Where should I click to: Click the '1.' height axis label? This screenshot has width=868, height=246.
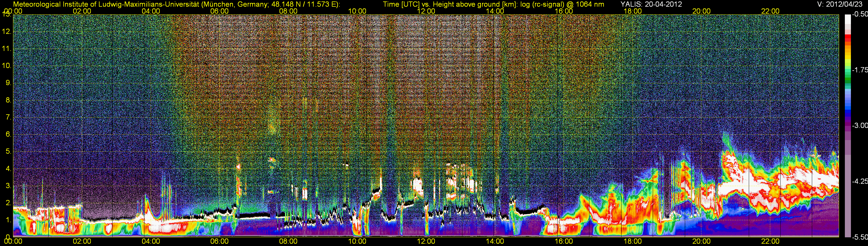coord(9,220)
